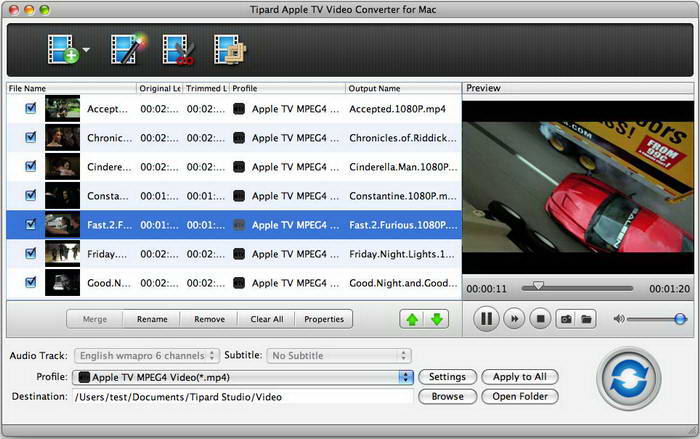This screenshot has width=700, height=439.
Task: Click output name Fast.2.Furious.1080P
Action: 403,225
